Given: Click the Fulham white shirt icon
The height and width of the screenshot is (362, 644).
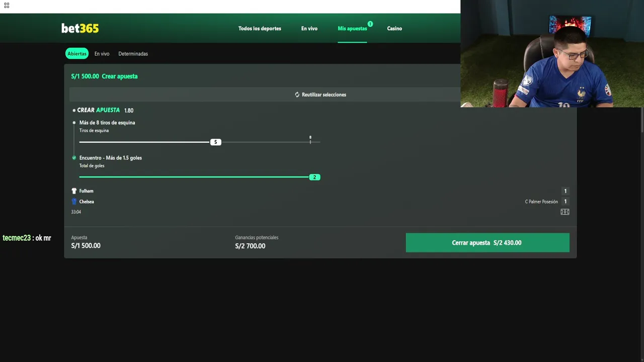Looking at the screenshot, I should pyautogui.click(x=74, y=191).
